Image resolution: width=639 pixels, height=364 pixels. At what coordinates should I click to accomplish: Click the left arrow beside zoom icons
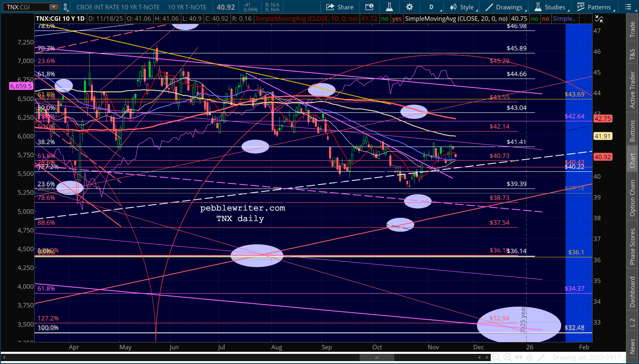point(479,357)
